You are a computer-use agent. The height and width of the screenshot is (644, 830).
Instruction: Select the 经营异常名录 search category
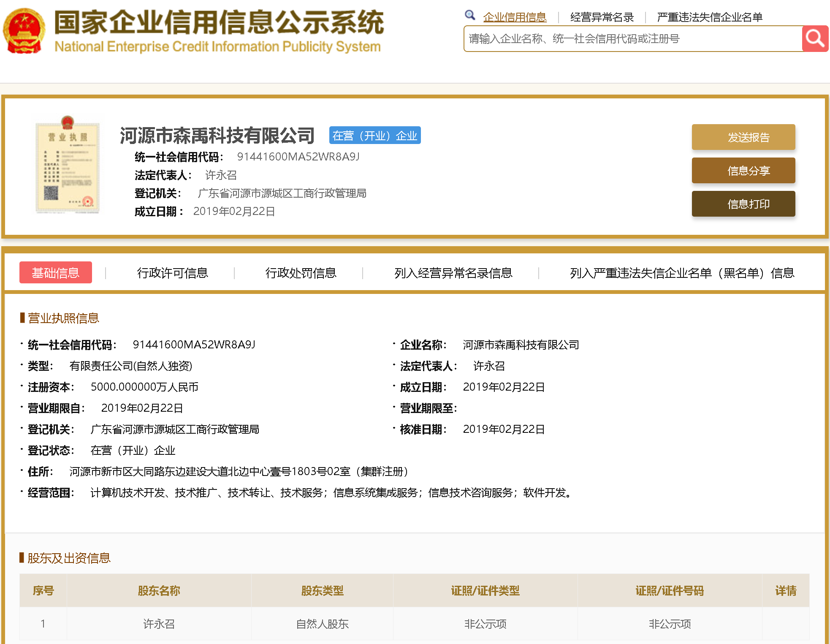(x=602, y=17)
